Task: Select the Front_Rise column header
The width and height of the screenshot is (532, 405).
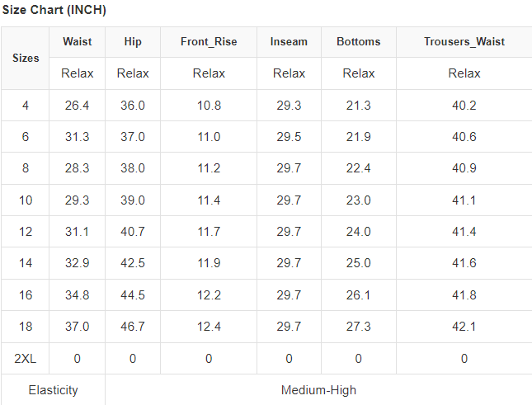Action: (209, 42)
